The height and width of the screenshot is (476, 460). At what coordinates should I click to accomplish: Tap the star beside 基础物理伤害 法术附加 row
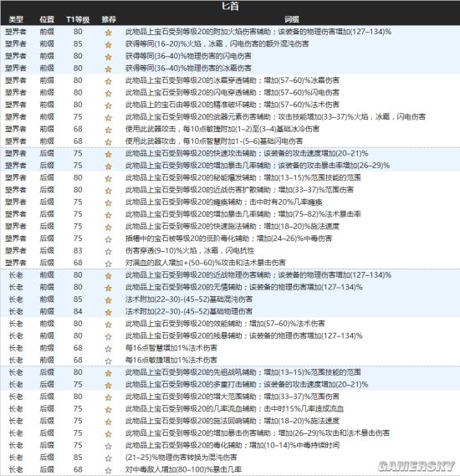click(x=109, y=312)
